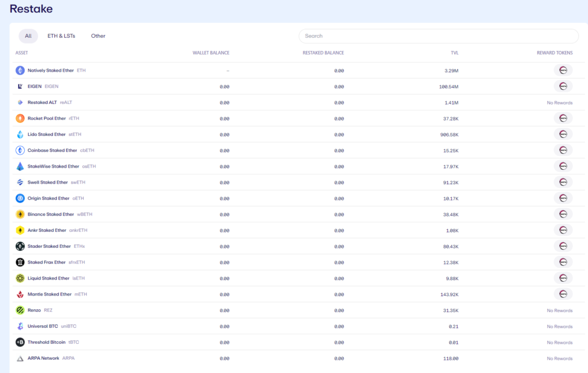Open the Renzo REZ asset row
Screen dimensions: 588x373
(x=299, y=310)
